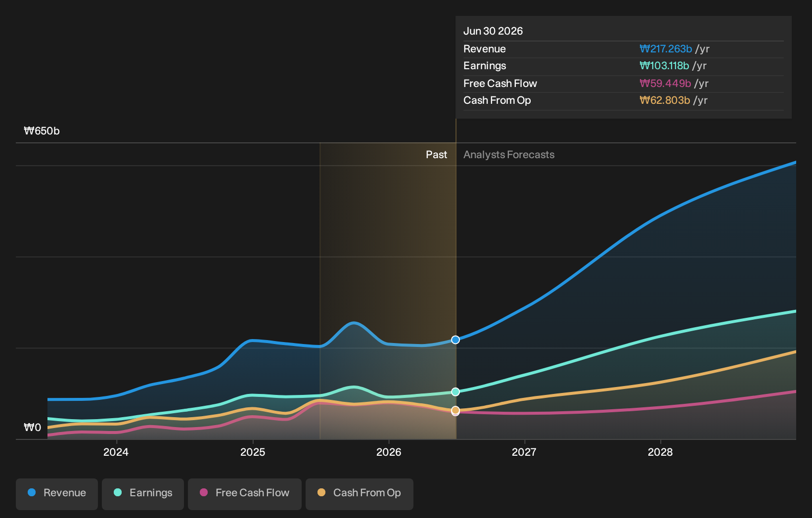Toggle the Cash From Op legend button

(360, 494)
